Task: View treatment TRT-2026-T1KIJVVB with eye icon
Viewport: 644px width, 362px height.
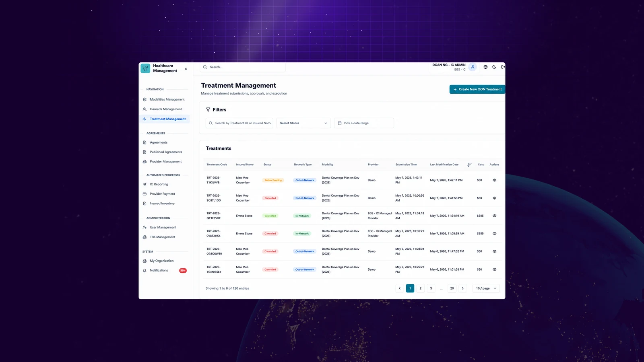Action: pyautogui.click(x=494, y=180)
